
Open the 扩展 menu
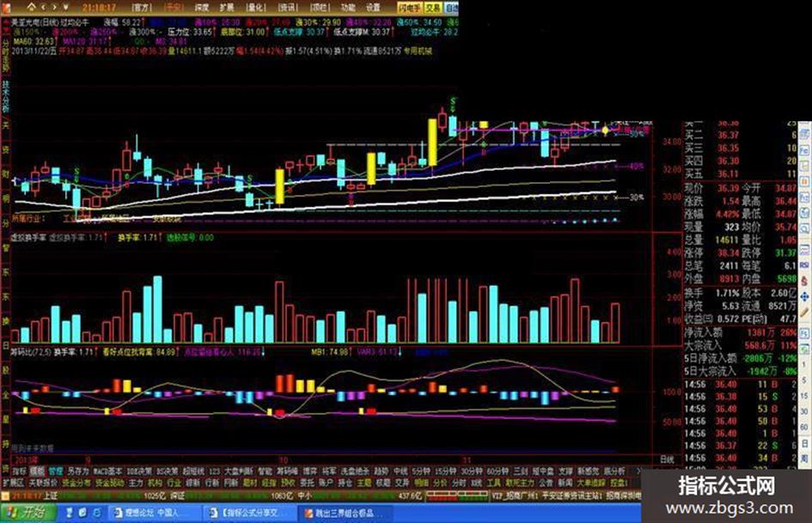(226, 7)
